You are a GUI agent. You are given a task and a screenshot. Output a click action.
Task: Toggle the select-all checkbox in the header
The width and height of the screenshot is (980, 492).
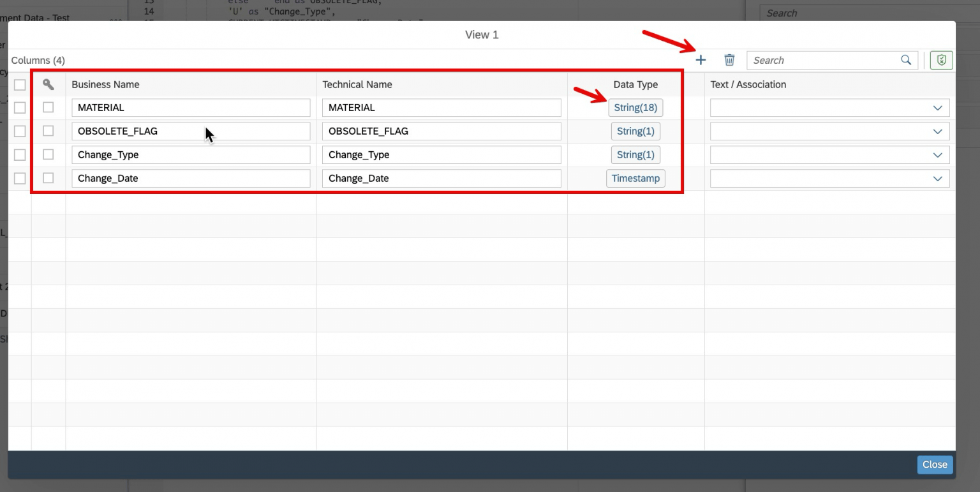19,84
